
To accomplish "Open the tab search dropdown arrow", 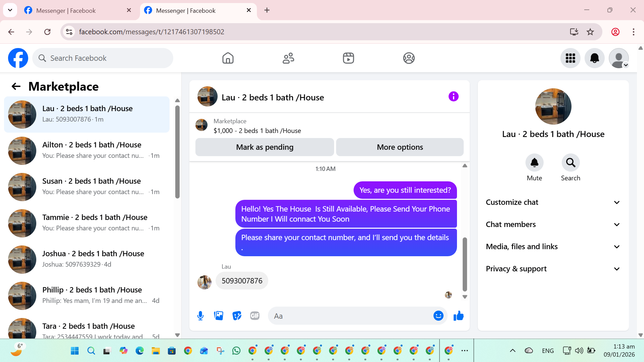I will (10, 10).
